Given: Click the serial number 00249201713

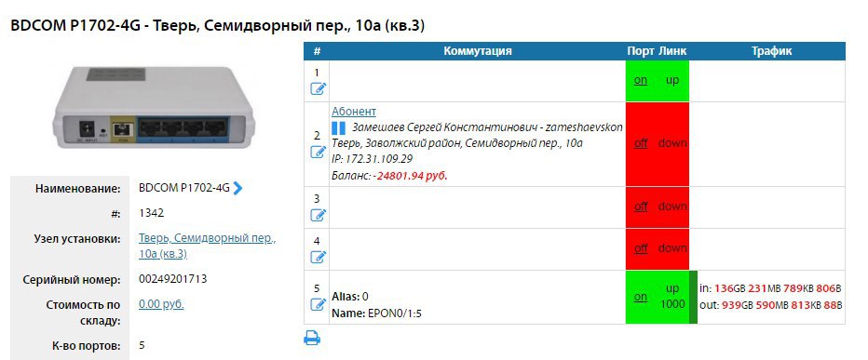Looking at the screenshot, I should 172,279.
